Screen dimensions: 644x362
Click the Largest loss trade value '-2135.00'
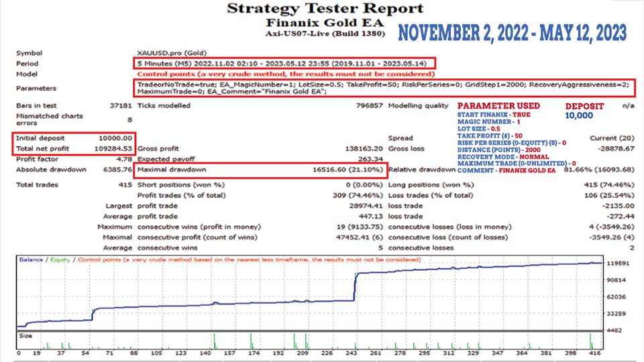[618, 206]
